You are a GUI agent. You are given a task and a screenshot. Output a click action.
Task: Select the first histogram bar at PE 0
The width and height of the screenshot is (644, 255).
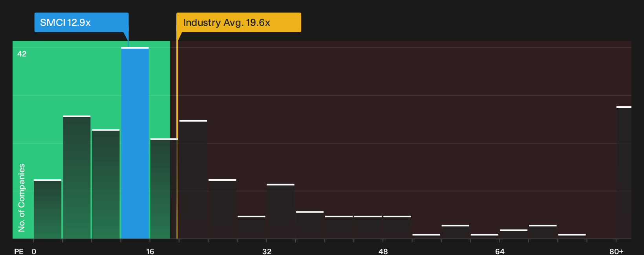(x=48, y=209)
